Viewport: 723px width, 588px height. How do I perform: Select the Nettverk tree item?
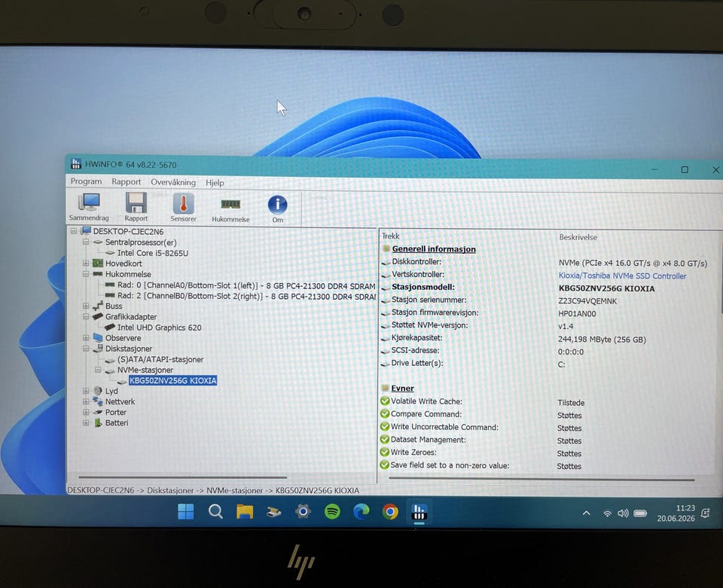coord(120,401)
